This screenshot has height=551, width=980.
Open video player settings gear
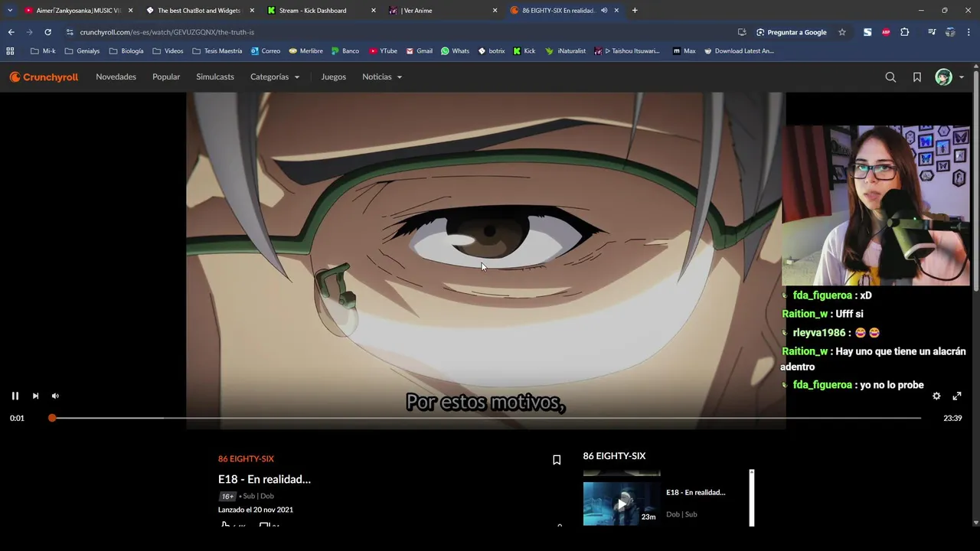(x=936, y=396)
